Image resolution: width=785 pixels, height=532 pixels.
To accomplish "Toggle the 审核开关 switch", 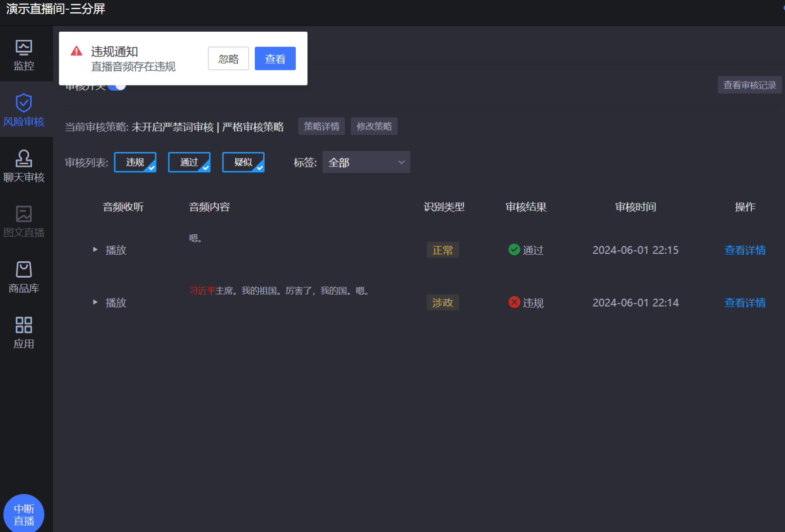I will (x=117, y=86).
